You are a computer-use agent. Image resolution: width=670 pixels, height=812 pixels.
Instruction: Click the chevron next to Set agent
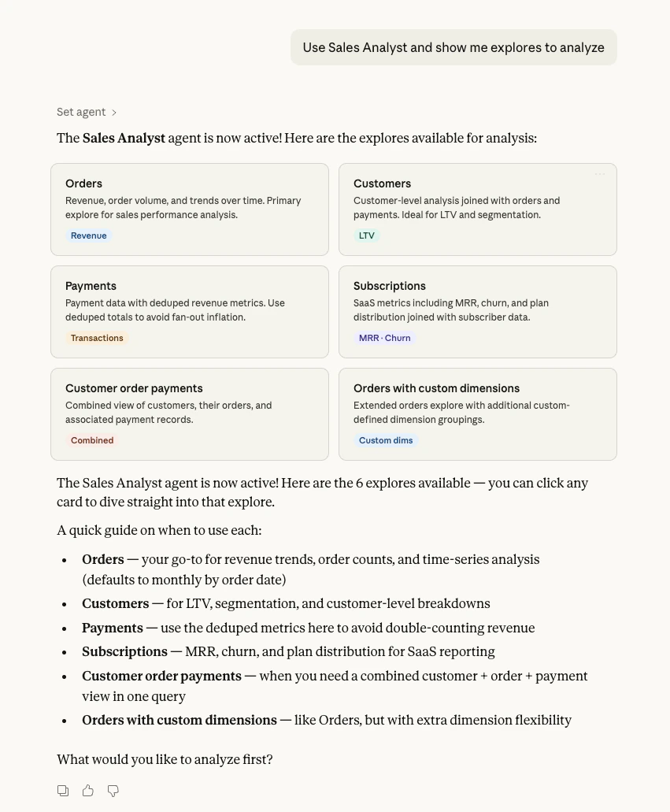112,111
